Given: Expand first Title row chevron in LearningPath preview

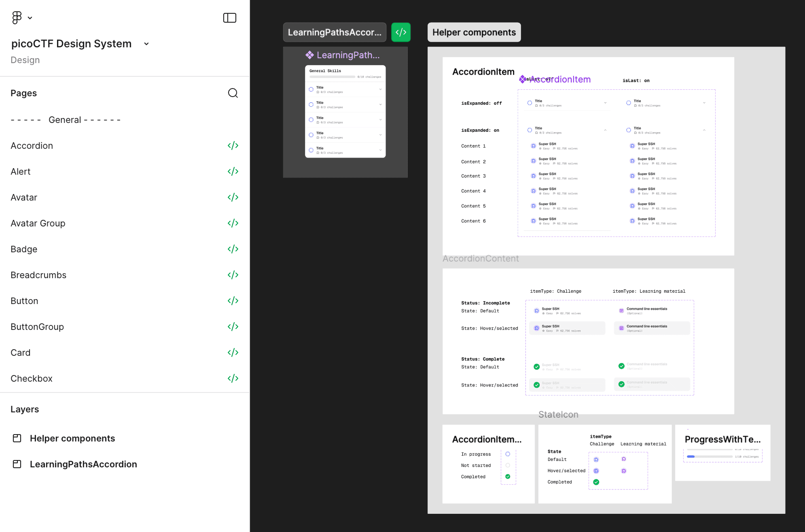Looking at the screenshot, I should click(380, 89).
